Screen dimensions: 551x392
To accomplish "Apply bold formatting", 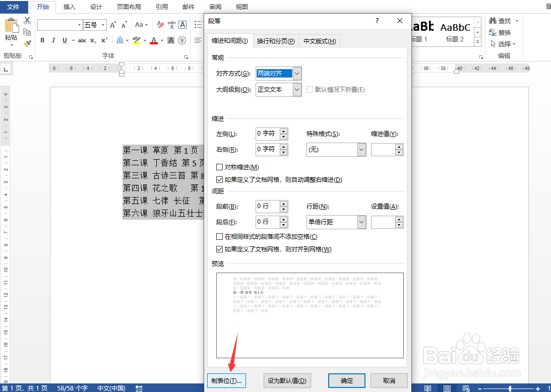I will coord(42,40).
